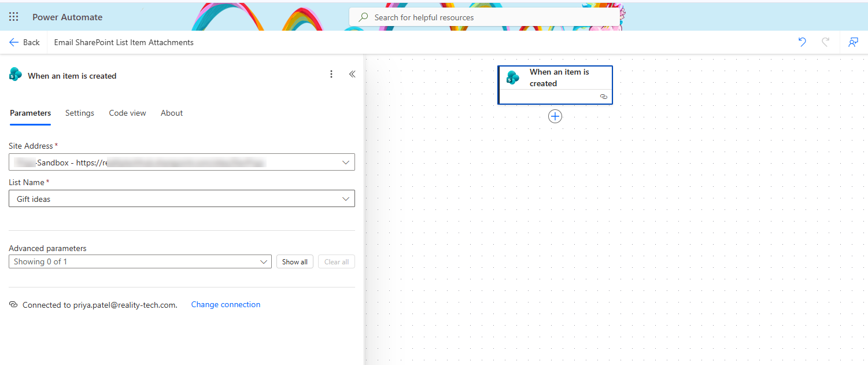Image resolution: width=868 pixels, height=365 pixels.
Task: Click the Change connection link
Action: pos(226,304)
